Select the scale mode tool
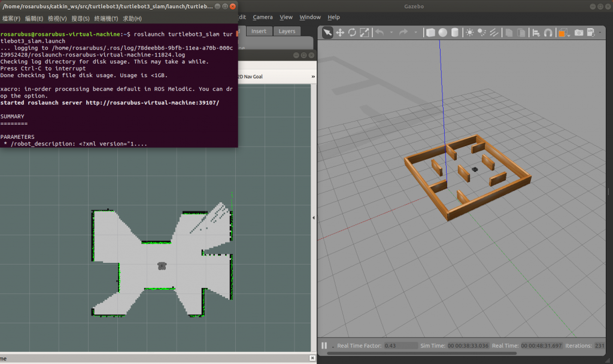Image resolution: width=613 pixels, height=364 pixels. (x=364, y=32)
